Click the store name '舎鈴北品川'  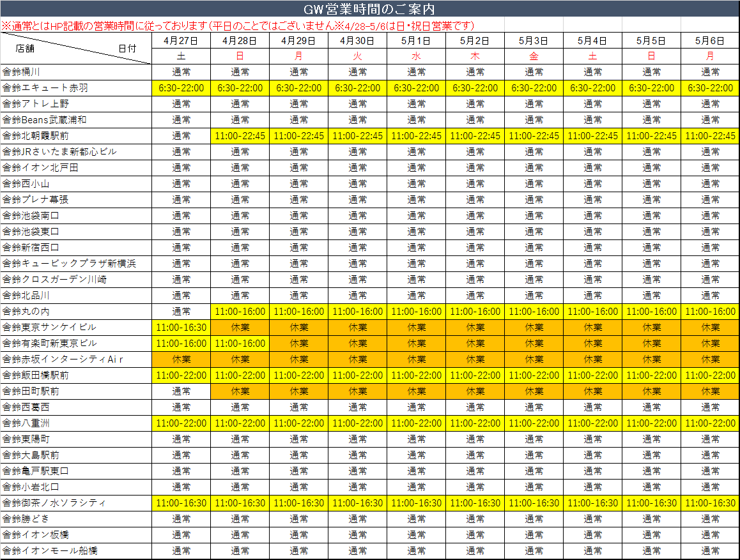[26, 296]
